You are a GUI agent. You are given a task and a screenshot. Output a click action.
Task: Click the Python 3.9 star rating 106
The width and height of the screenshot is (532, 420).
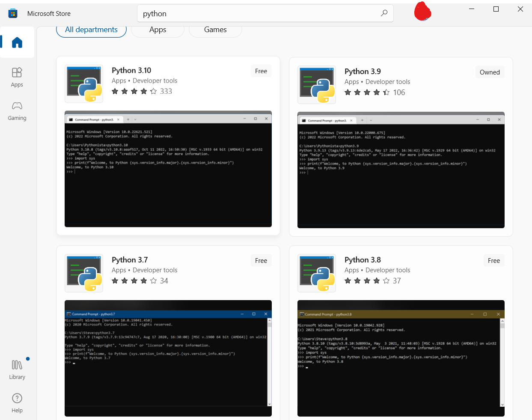pos(374,92)
